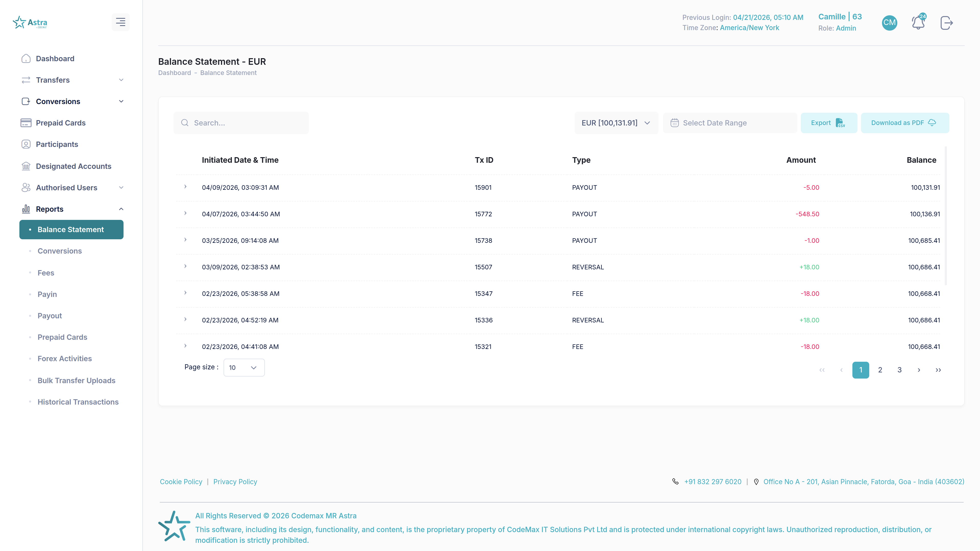
Task: Click Dashboard breadcrumb link
Action: pyautogui.click(x=175, y=73)
